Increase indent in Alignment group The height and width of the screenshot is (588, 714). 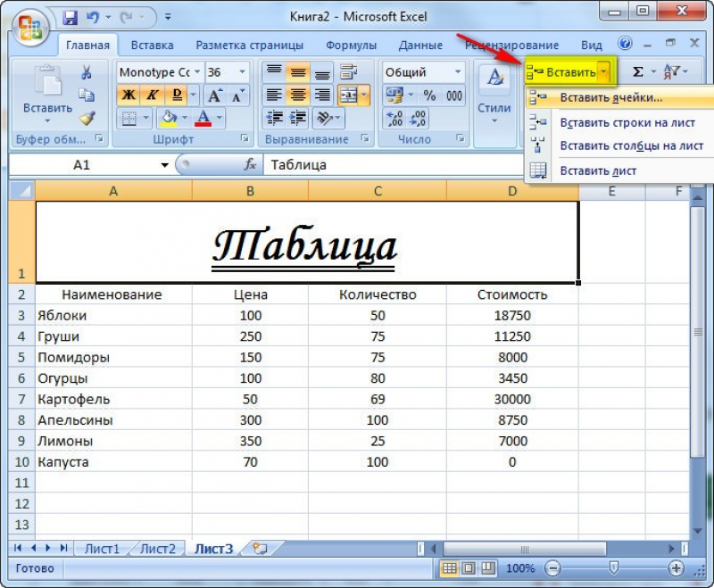coord(298,118)
